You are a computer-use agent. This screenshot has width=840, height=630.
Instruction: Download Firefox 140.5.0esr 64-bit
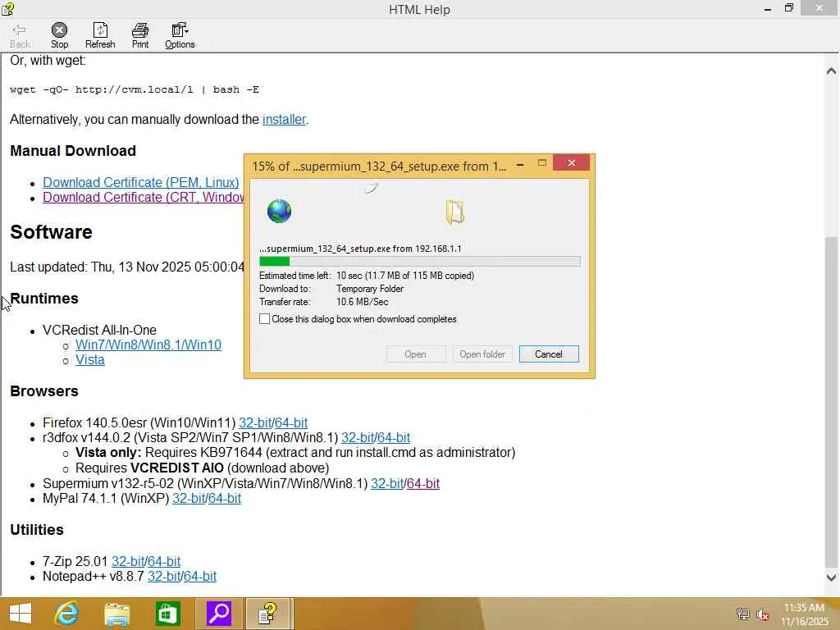tap(291, 422)
